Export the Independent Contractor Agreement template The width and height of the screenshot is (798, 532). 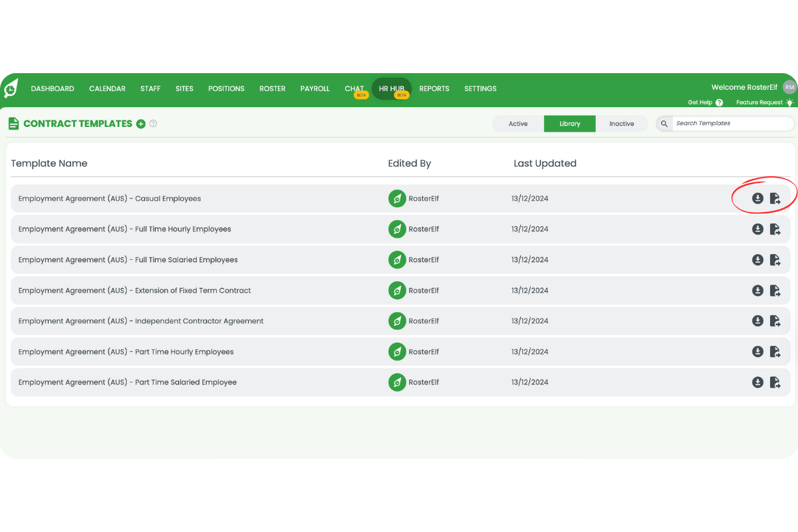775,321
